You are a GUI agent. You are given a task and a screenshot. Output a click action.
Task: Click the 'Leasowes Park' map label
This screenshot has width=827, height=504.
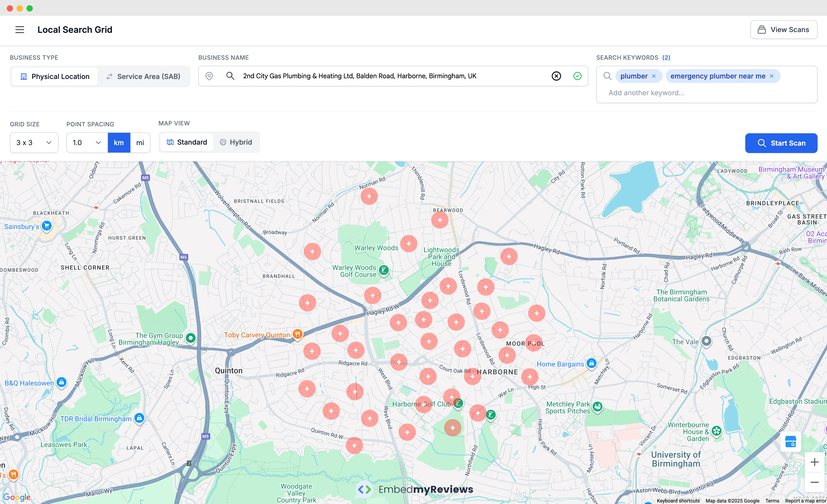64,445
